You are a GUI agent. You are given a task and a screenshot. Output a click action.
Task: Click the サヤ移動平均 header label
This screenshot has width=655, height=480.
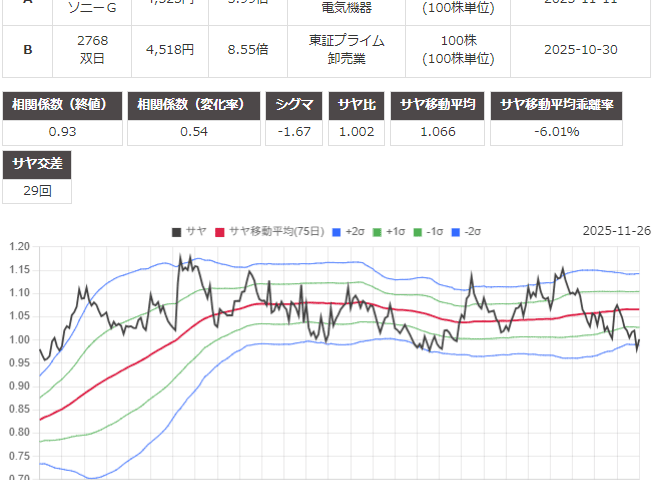[441, 105]
